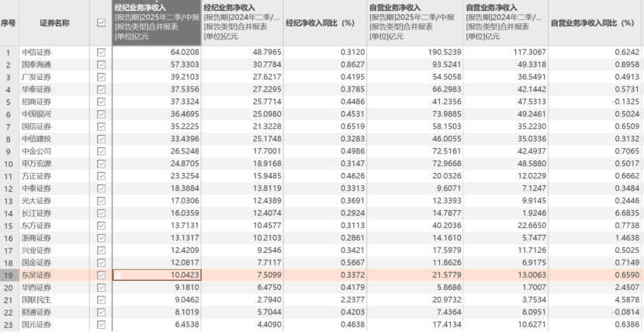The height and width of the screenshot is (332, 644).
Task: Click the value 64.0208 for 中信证券
Action: click(185, 53)
